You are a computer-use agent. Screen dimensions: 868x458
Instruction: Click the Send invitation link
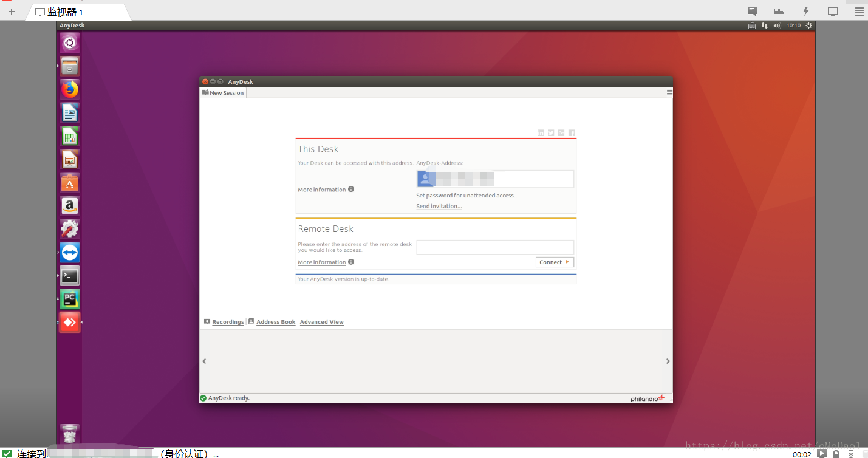(x=439, y=207)
